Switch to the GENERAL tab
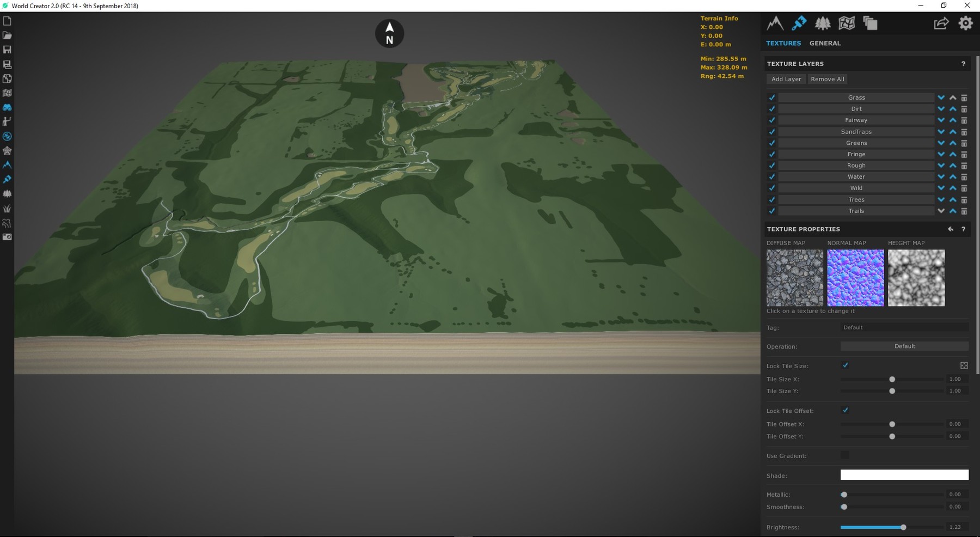This screenshot has width=980, height=537. click(825, 43)
